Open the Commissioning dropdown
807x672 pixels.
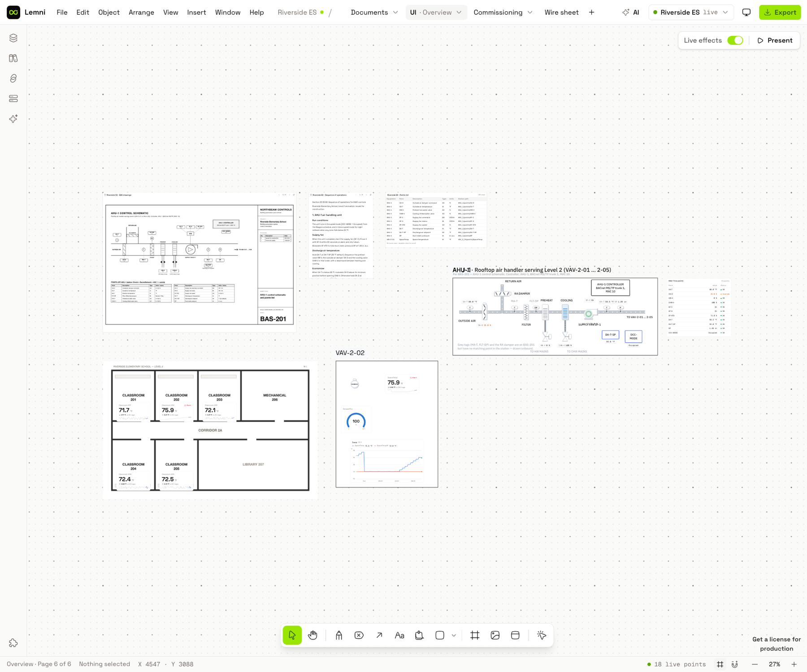click(x=503, y=13)
